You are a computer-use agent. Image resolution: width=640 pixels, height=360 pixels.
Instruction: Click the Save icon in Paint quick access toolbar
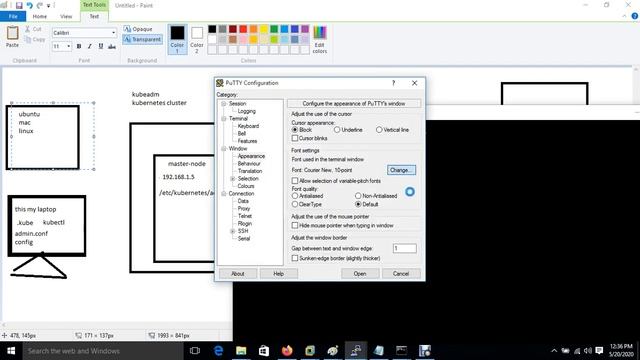click(x=19, y=5)
